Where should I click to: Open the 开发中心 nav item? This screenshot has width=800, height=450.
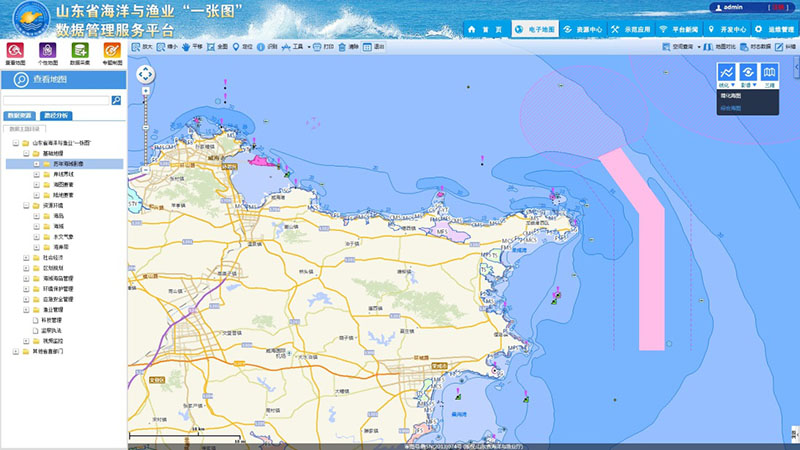[727, 30]
